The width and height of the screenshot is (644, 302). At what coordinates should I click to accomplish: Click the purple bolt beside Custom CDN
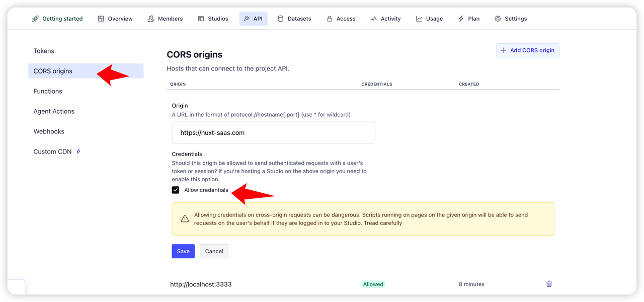coord(78,152)
